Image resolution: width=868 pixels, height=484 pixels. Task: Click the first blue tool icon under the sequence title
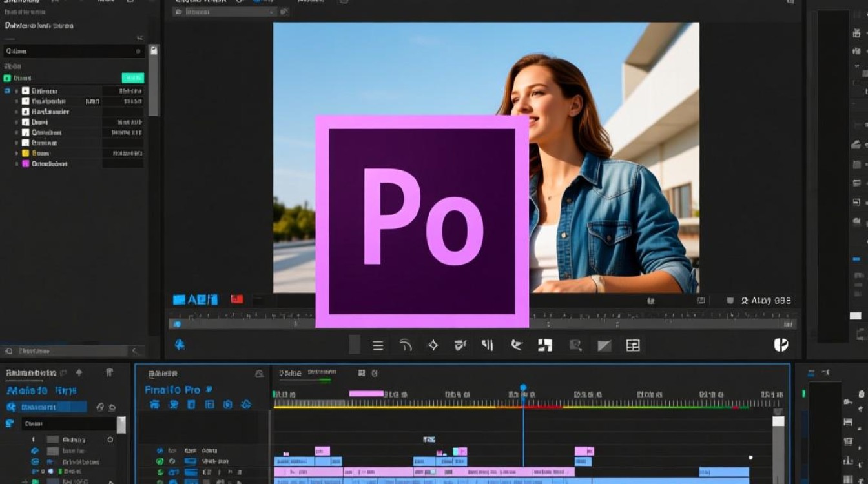coord(154,405)
